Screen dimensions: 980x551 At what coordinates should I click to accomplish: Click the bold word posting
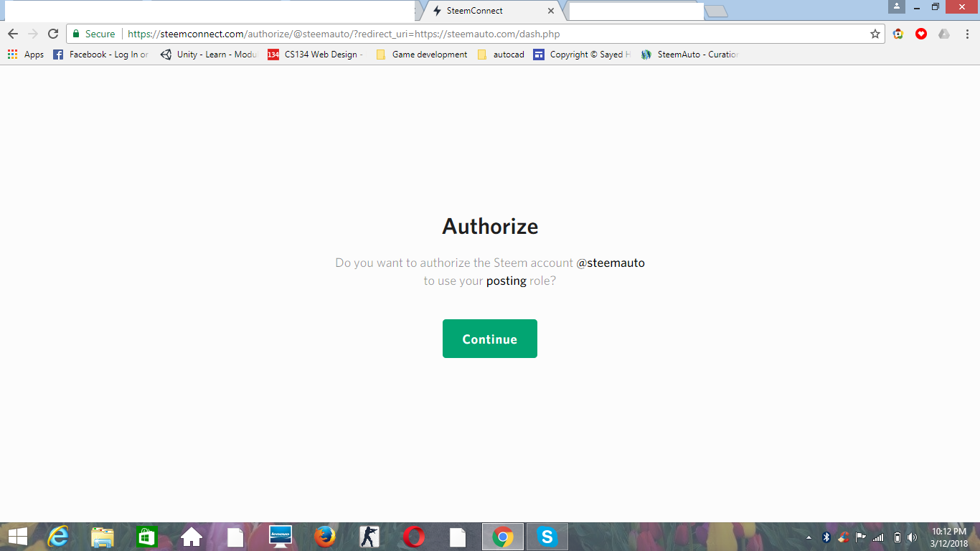click(x=507, y=281)
